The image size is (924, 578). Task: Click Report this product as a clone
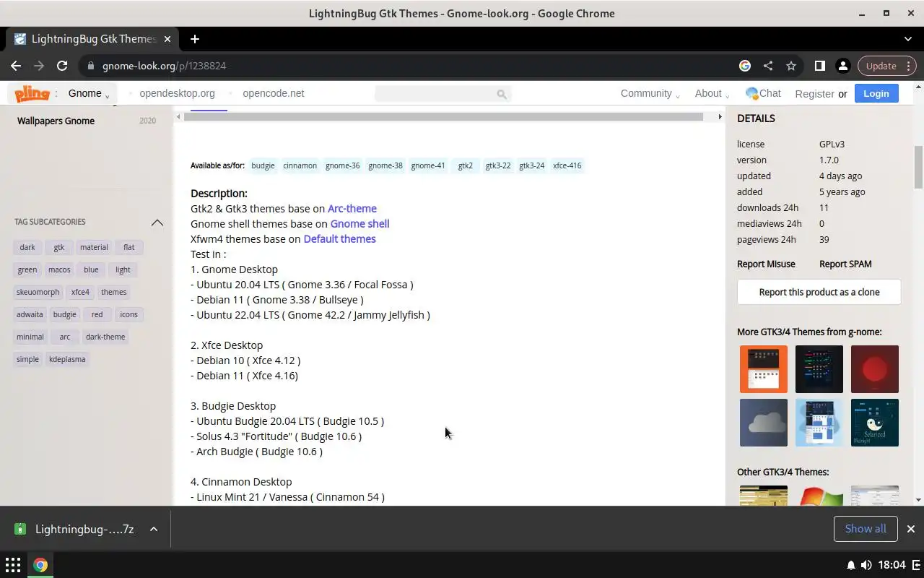[x=819, y=292]
